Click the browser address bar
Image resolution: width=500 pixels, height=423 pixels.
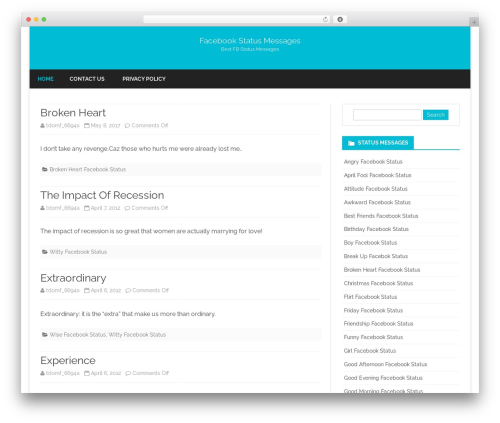tap(236, 19)
